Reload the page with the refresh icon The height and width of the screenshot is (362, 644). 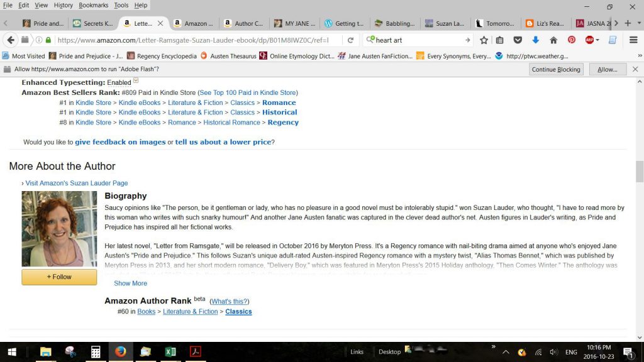(x=350, y=40)
